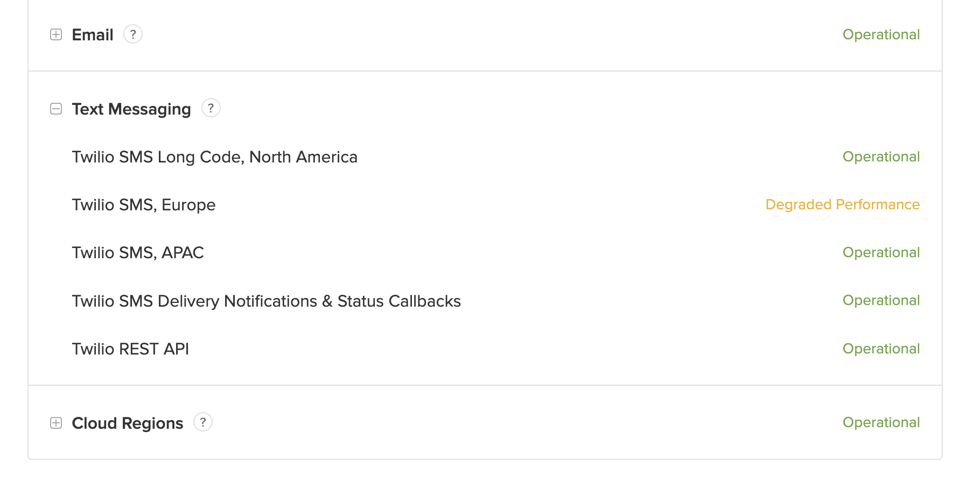This screenshot has height=496, width=980.
Task: Open help tooltip next to Cloud Regions
Action: click(203, 422)
